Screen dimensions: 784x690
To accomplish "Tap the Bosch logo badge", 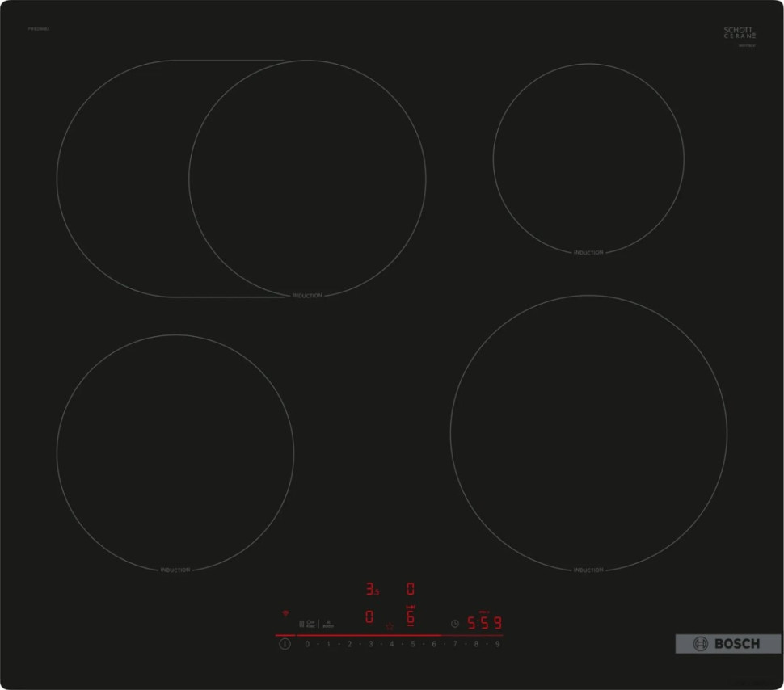I will 728,644.
